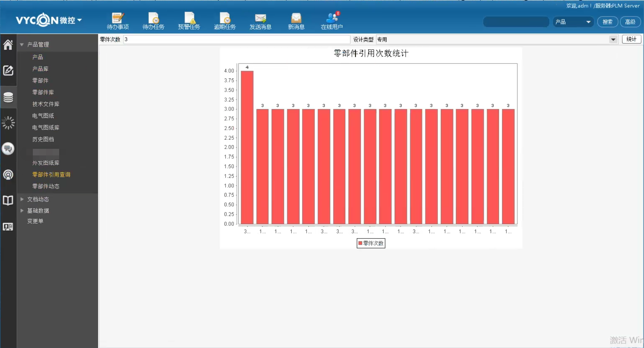Select the database stack sidebar icon
Image resolution: width=644 pixels, height=348 pixels.
[8, 97]
